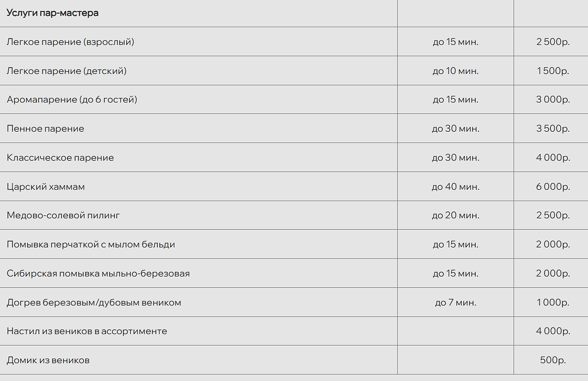
Task: Click the "до 10 мин." duration cell
Action: (x=456, y=71)
